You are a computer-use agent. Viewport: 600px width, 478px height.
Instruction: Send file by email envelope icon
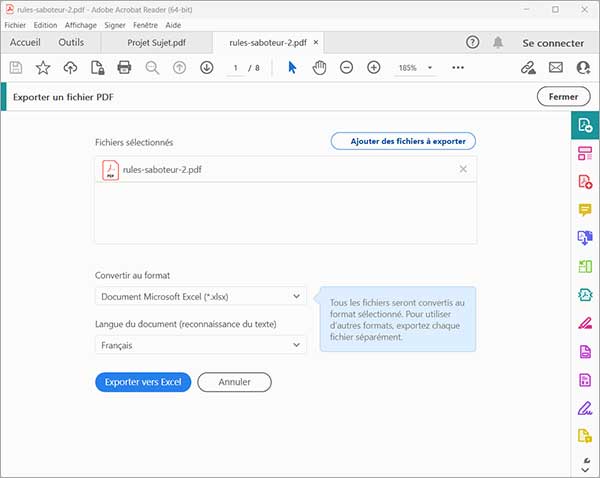(x=556, y=68)
